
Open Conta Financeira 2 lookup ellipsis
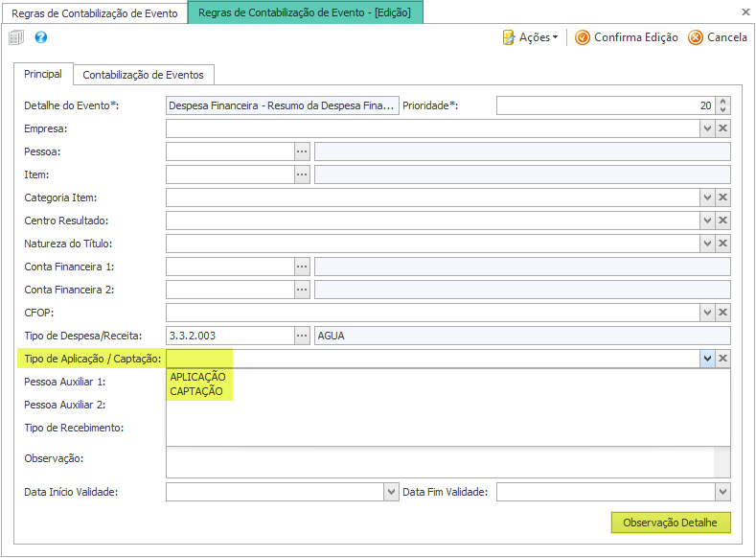pos(302,290)
